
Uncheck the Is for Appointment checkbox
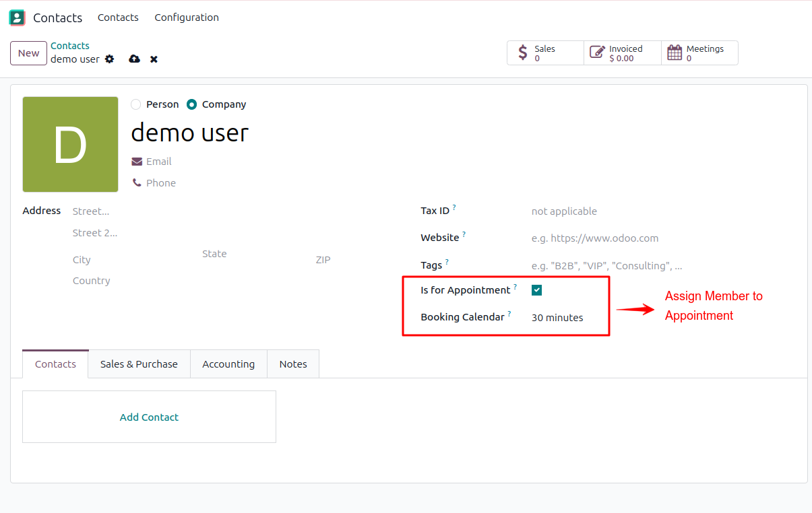coord(536,289)
